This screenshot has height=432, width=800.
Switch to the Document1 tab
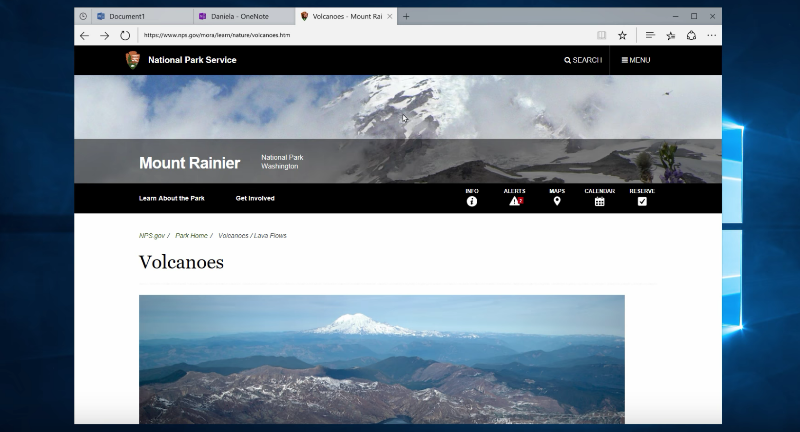(143, 16)
